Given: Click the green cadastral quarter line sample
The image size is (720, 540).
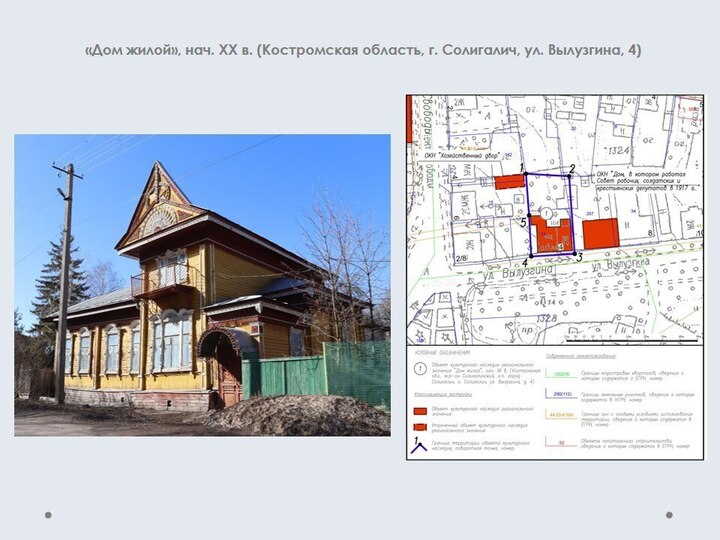Looking at the screenshot, I should coord(559,375).
